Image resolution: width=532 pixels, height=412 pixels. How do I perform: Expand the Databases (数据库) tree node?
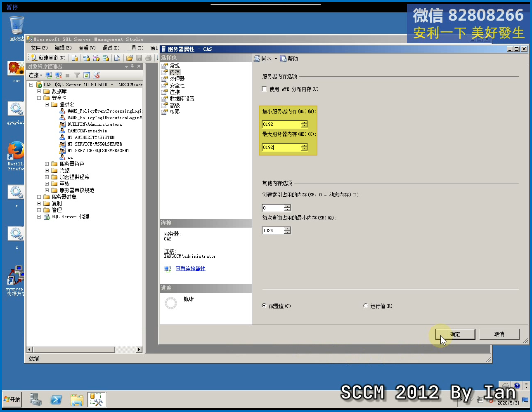[39, 91]
